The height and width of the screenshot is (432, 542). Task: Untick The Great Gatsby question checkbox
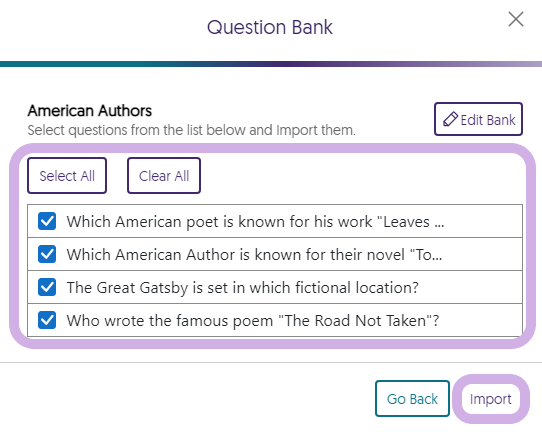[47, 287]
